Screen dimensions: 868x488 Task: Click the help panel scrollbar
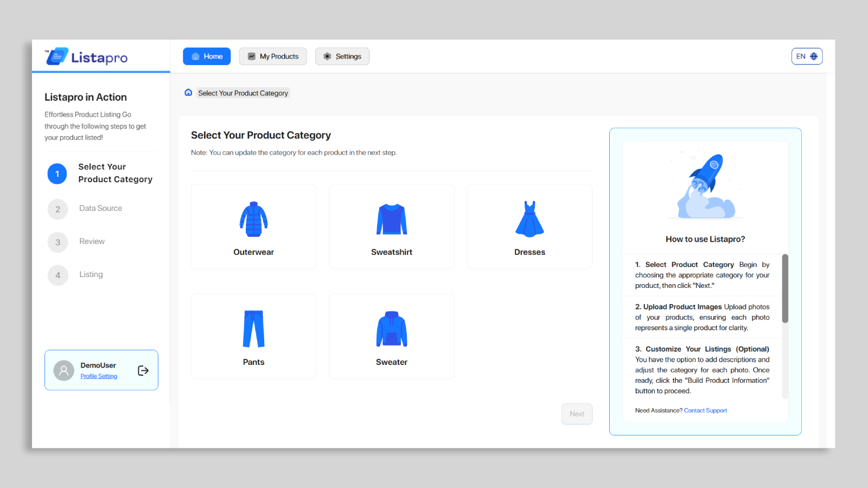tap(784, 288)
